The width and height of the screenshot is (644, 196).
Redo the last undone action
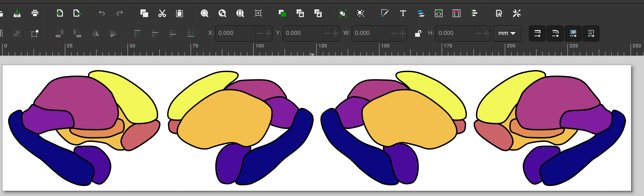120,13
